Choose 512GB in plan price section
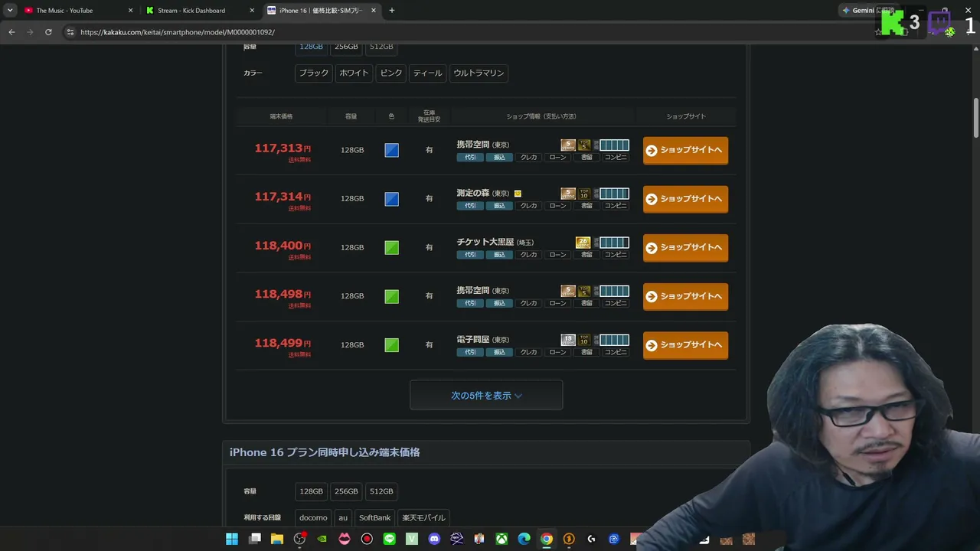980x551 pixels. (x=381, y=491)
